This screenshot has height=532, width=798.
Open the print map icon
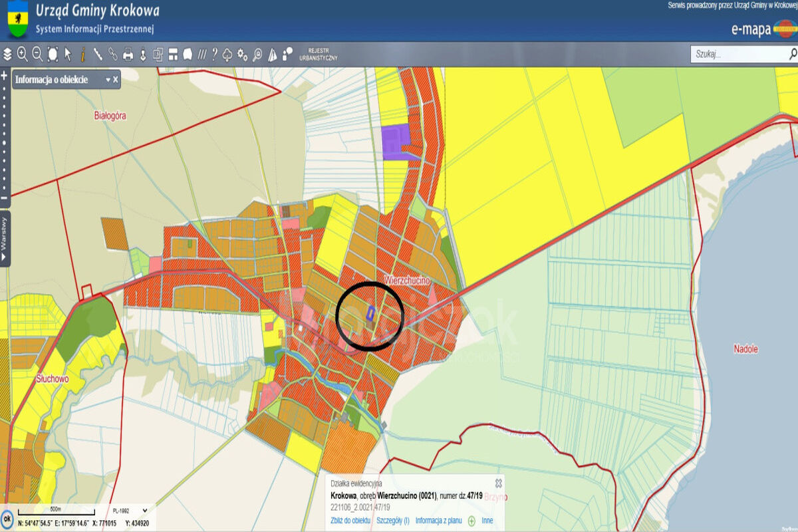point(128,54)
